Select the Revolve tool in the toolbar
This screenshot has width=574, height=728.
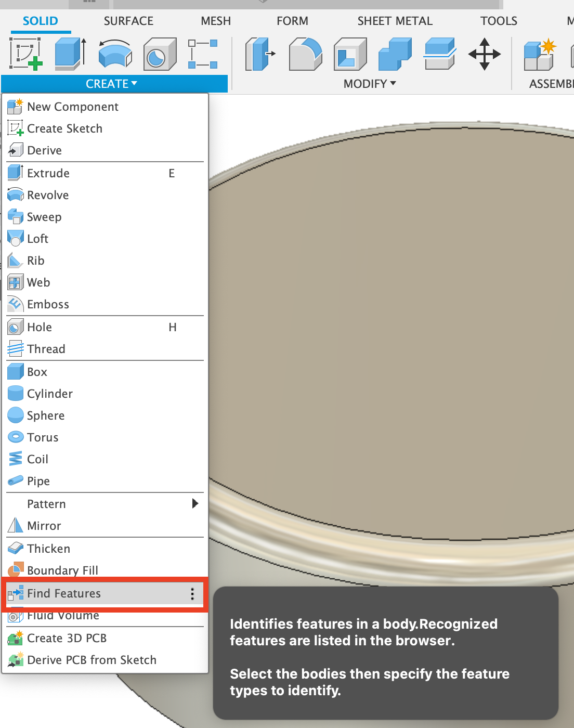tap(114, 54)
